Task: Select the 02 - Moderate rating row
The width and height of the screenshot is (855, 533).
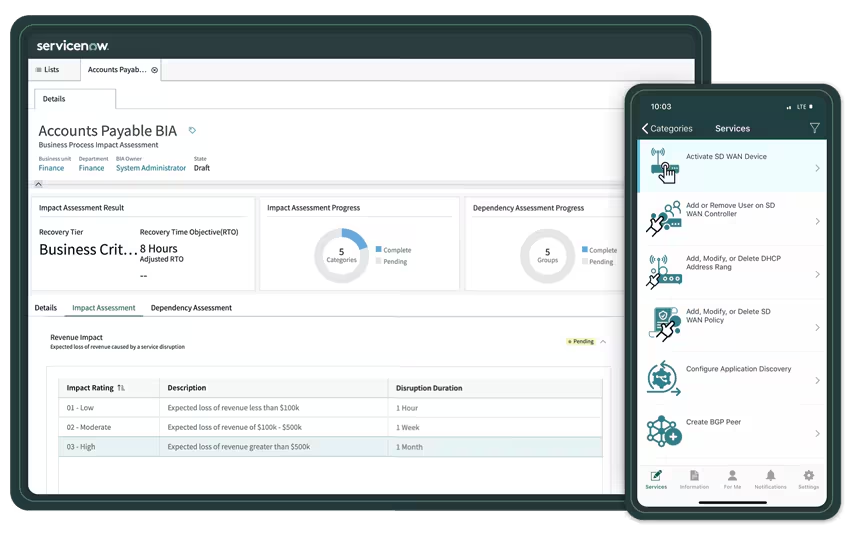Action: pyautogui.click(x=330, y=427)
